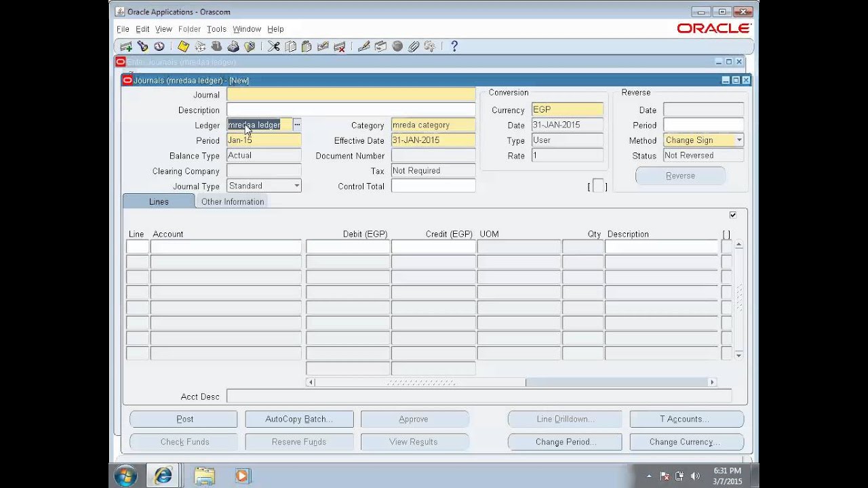Click the Currency field showing EGP
Viewport: 868px width, 488px height.
coord(568,109)
